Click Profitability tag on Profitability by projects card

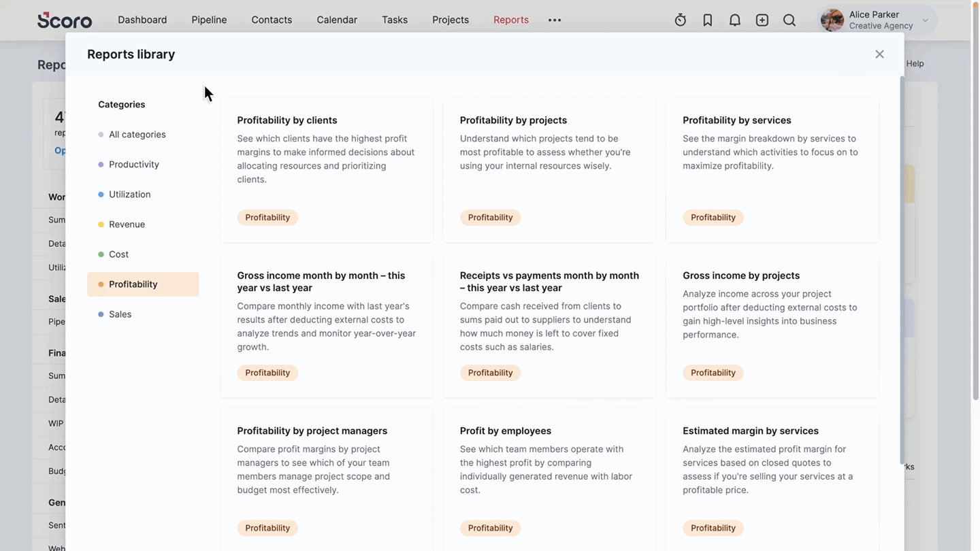490,218
